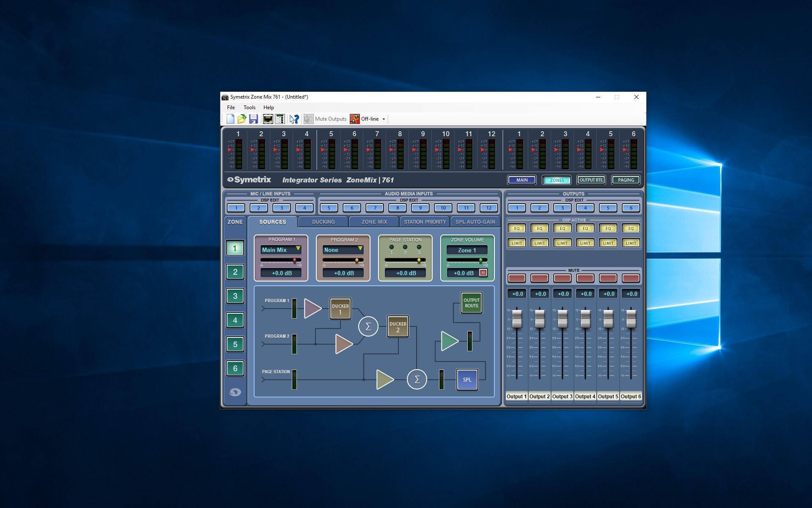Click the New file toolbar icon
Image resolution: width=812 pixels, height=508 pixels.
230,119
